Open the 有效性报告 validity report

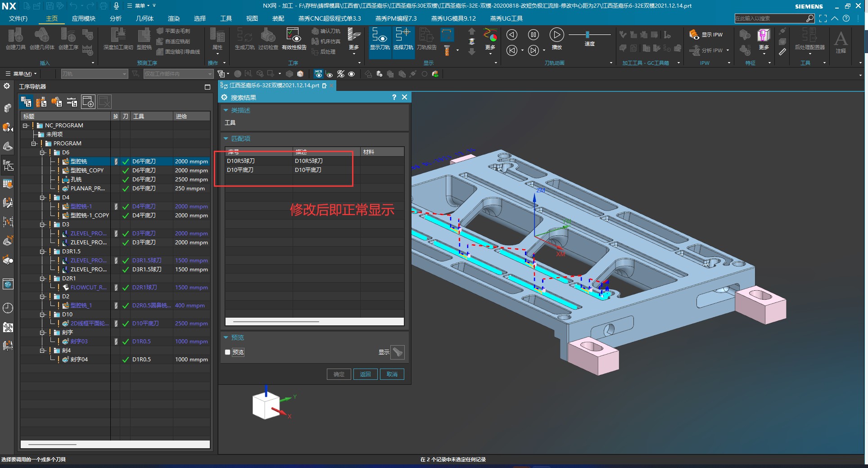[294, 39]
